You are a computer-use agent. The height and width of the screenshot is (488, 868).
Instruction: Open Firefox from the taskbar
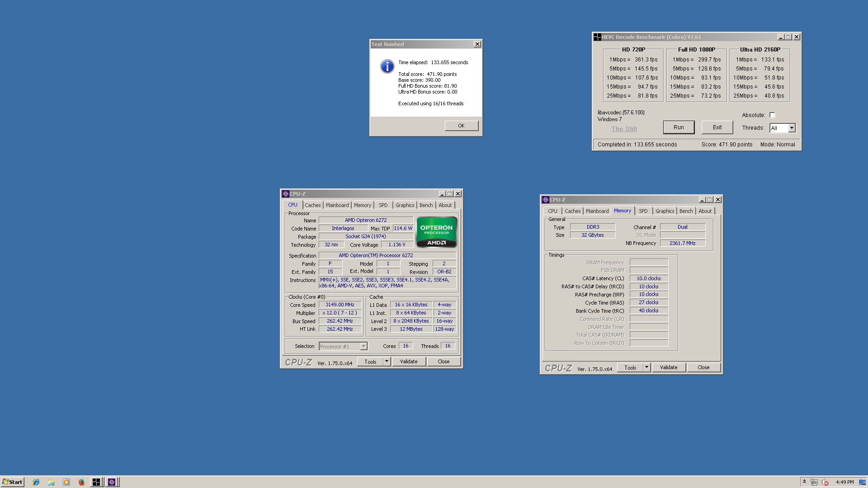click(x=81, y=482)
